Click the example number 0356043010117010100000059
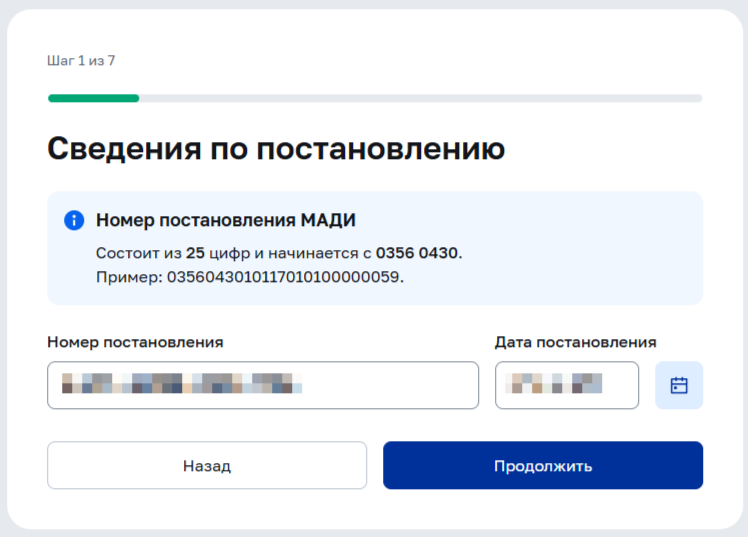The height and width of the screenshot is (537, 748). (283, 277)
